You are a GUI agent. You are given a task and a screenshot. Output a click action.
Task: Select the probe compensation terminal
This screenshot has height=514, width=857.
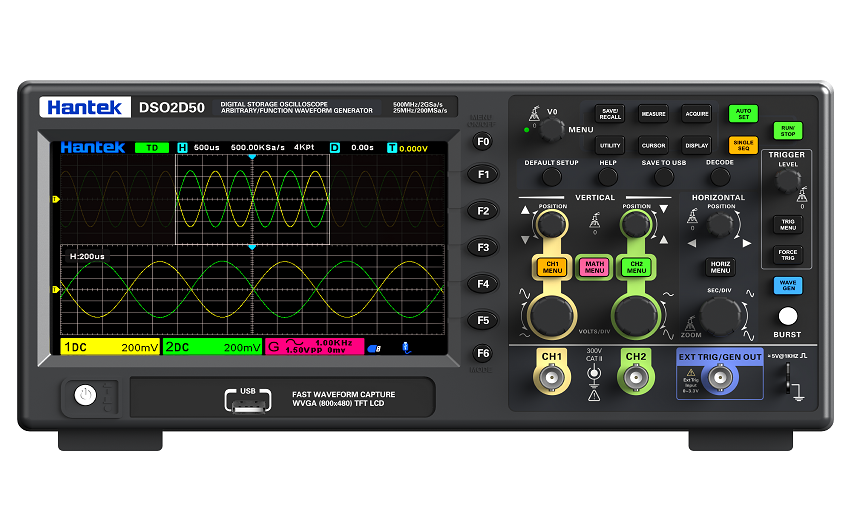tap(788, 377)
